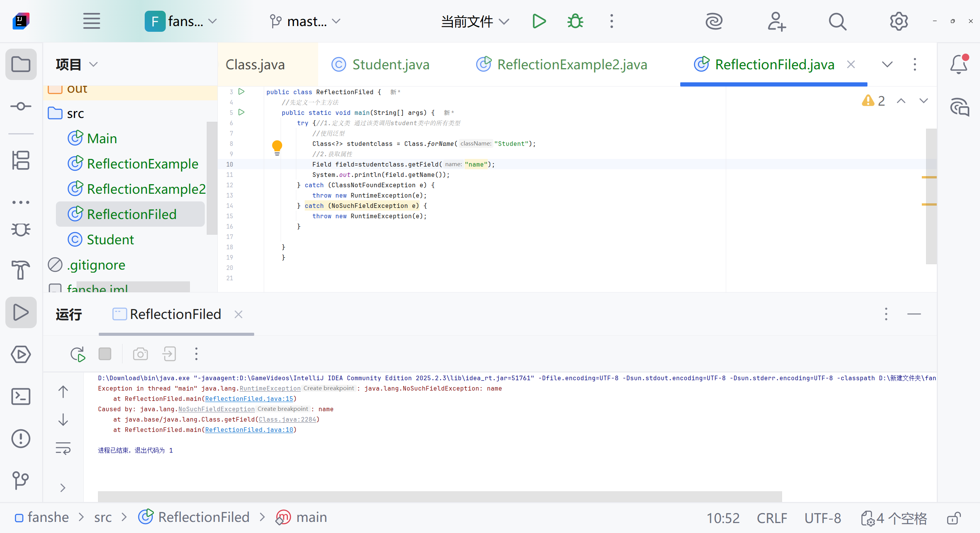980x533 pixels.
Task: Toggle read-only lock in status bar
Action: [x=954, y=518]
